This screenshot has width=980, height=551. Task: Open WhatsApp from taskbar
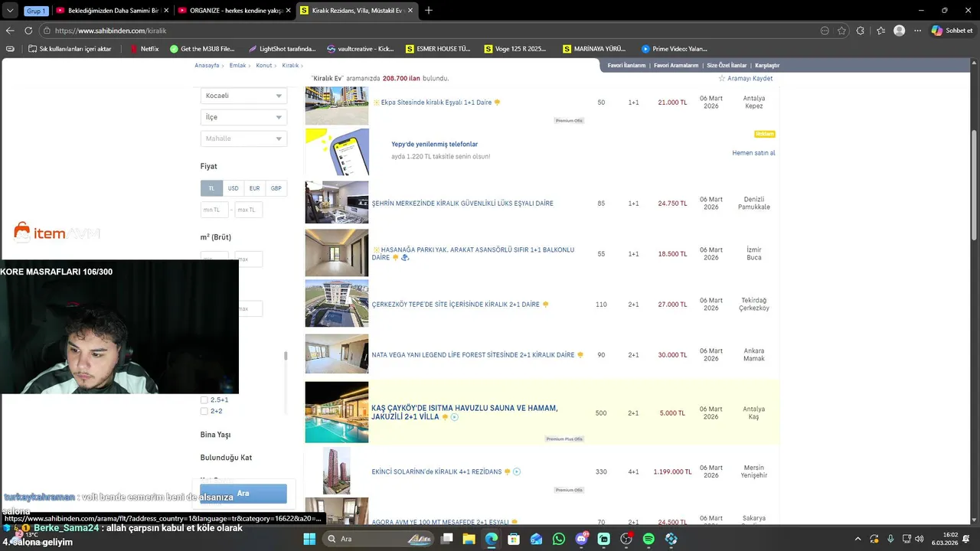click(x=559, y=539)
